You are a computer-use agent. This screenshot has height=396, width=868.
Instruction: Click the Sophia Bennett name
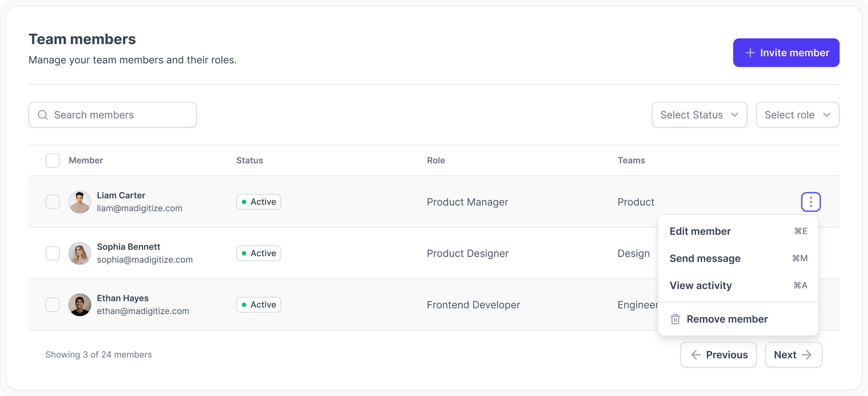[x=128, y=247]
